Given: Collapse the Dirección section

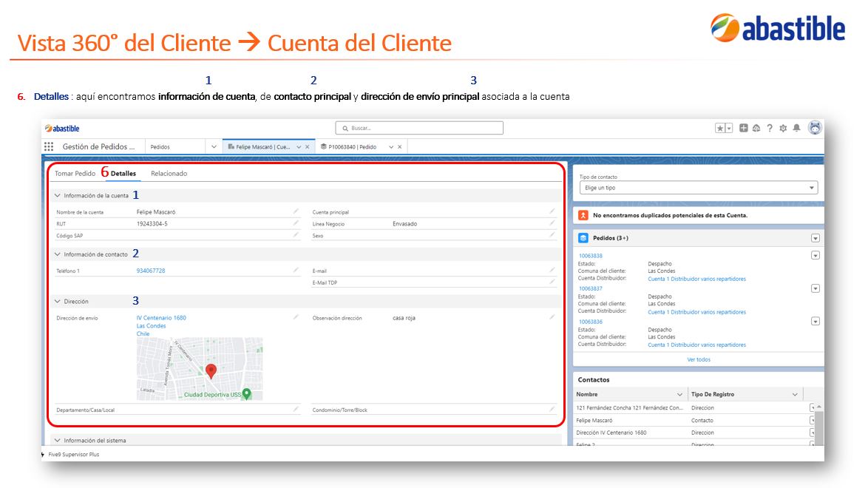Looking at the screenshot, I should pos(57,302).
